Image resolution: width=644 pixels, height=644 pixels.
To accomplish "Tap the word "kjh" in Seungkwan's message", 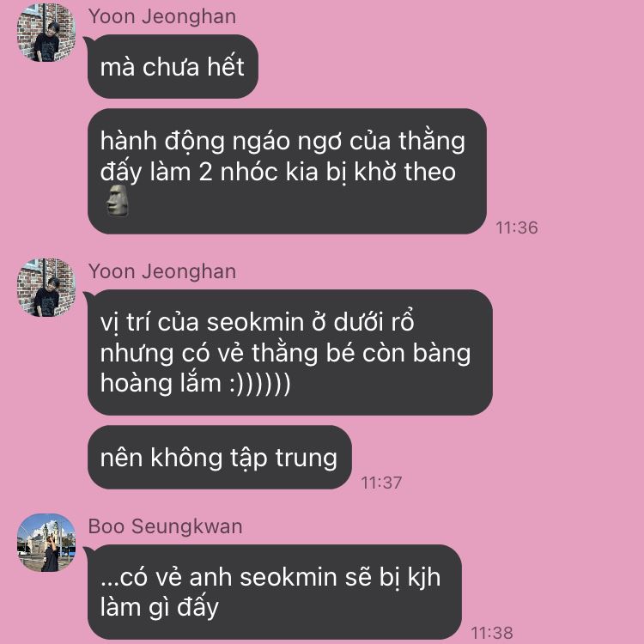I will point(424,578).
